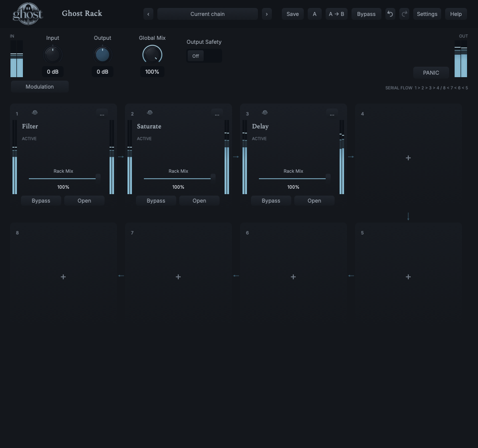Click the ACTIVE status under Filter

pos(29,139)
